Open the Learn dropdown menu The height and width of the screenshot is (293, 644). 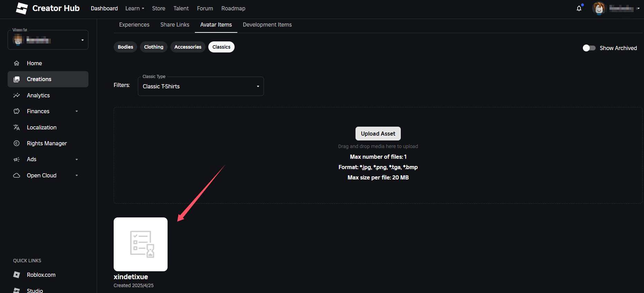(x=135, y=8)
